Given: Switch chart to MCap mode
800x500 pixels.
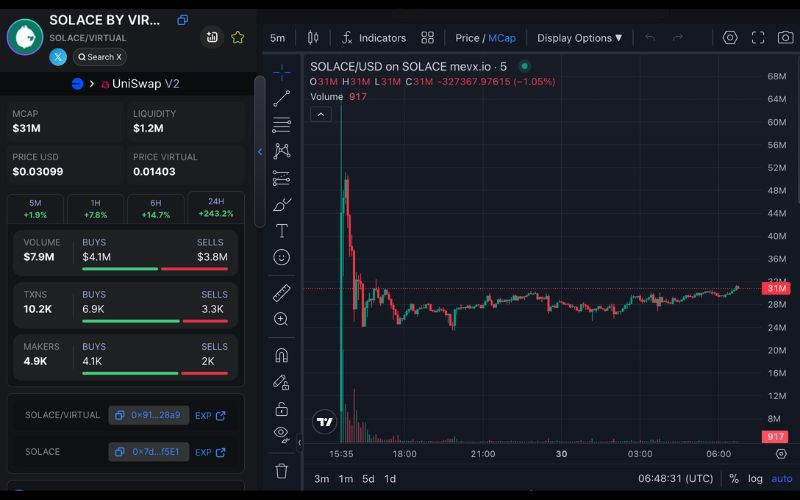Looking at the screenshot, I should 502,38.
